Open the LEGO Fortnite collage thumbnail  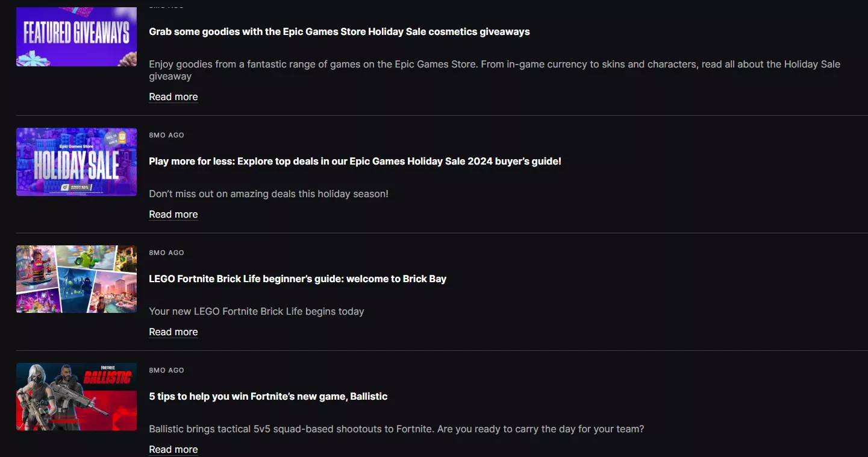[76, 279]
